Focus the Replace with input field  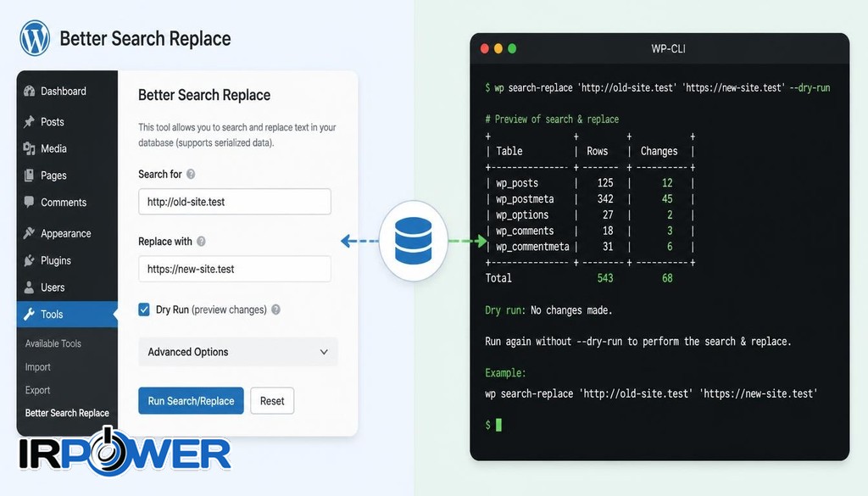[235, 269]
